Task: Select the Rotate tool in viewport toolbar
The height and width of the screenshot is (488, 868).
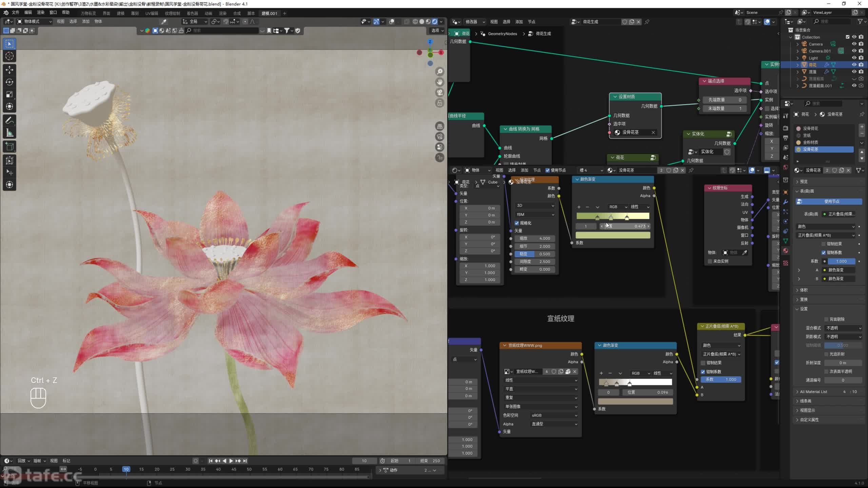Action: pyautogui.click(x=9, y=82)
